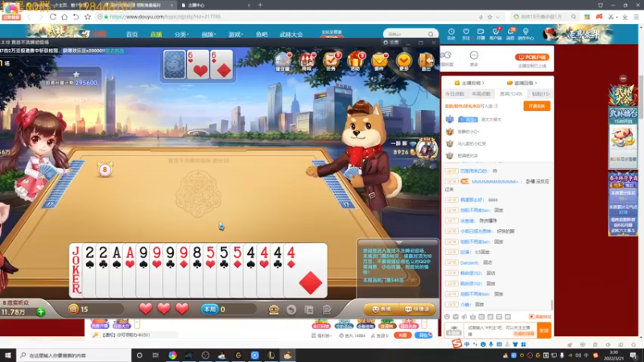This screenshot has height=362, width=644.
Task: Open the Windows Start menu
Action: pos(8,355)
